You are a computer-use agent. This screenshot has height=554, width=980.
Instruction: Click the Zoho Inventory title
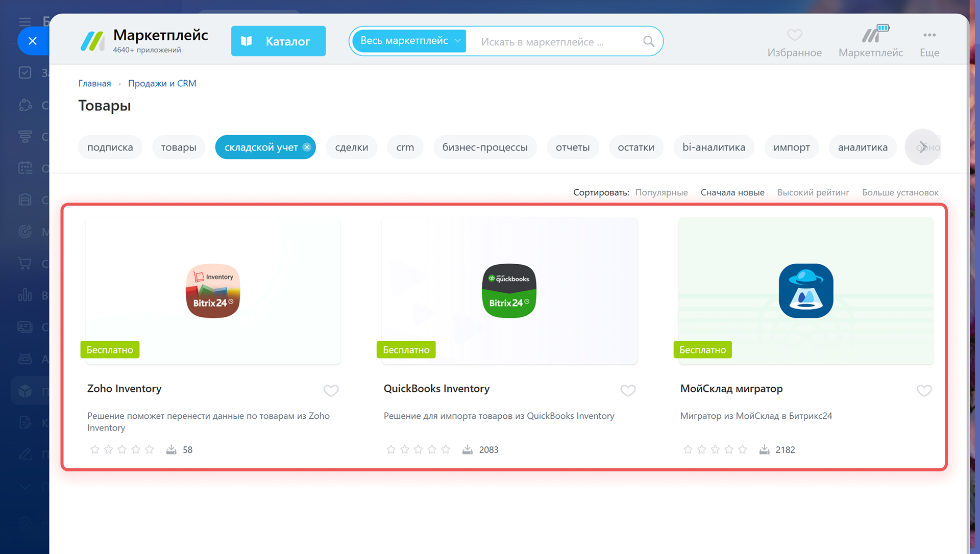pos(124,388)
